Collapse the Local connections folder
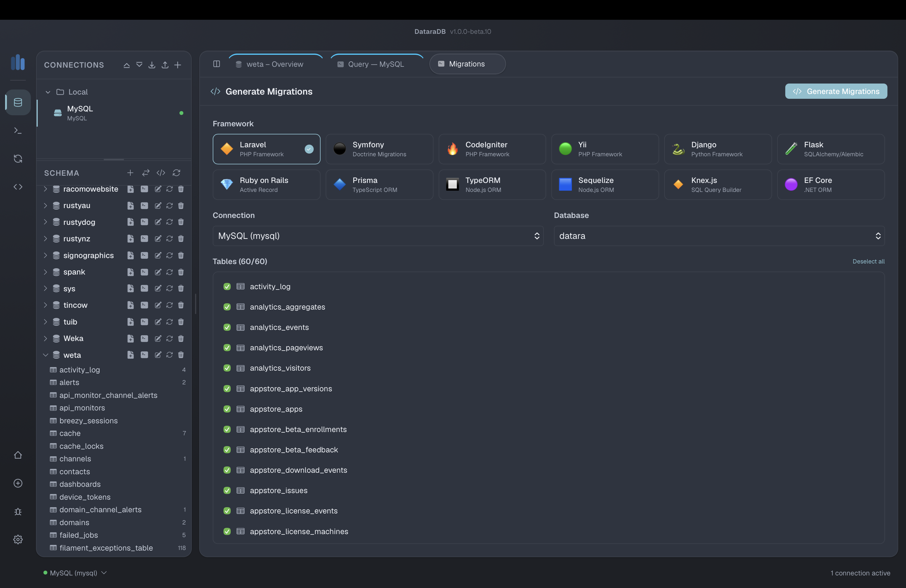 pos(48,92)
